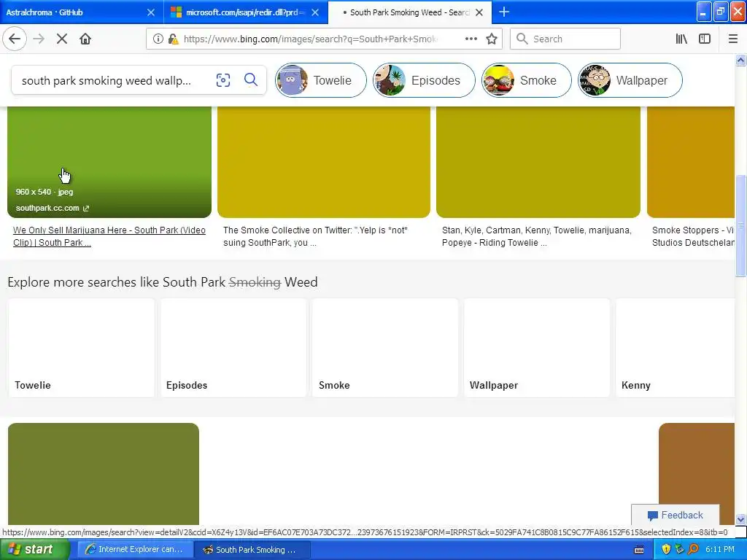Click the Bing search query input field
Viewport: 747px width, 560px height.
click(112, 80)
